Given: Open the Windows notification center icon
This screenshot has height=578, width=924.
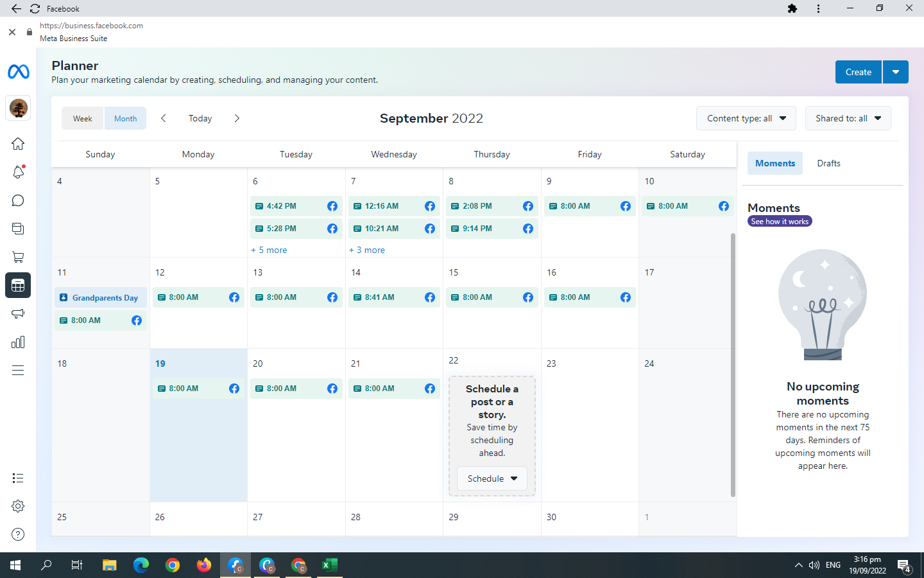Looking at the screenshot, I should [905, 566].
